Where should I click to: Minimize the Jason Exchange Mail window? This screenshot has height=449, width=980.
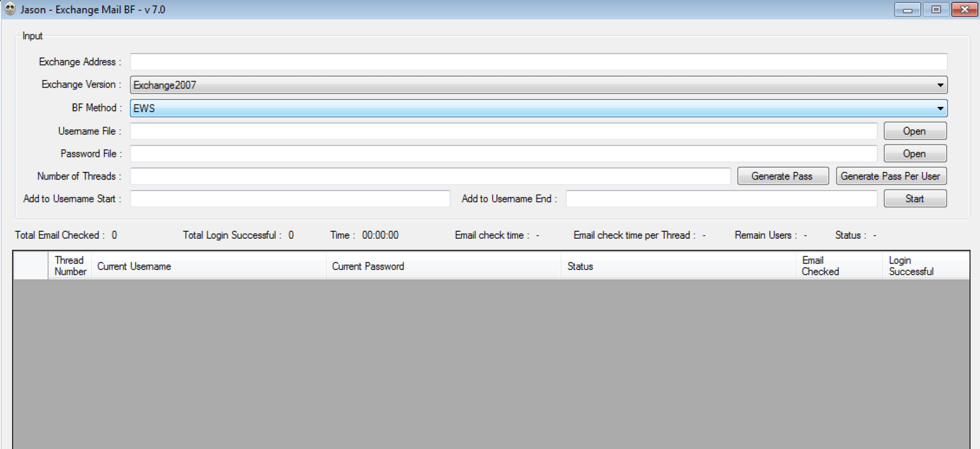[907, 9]
